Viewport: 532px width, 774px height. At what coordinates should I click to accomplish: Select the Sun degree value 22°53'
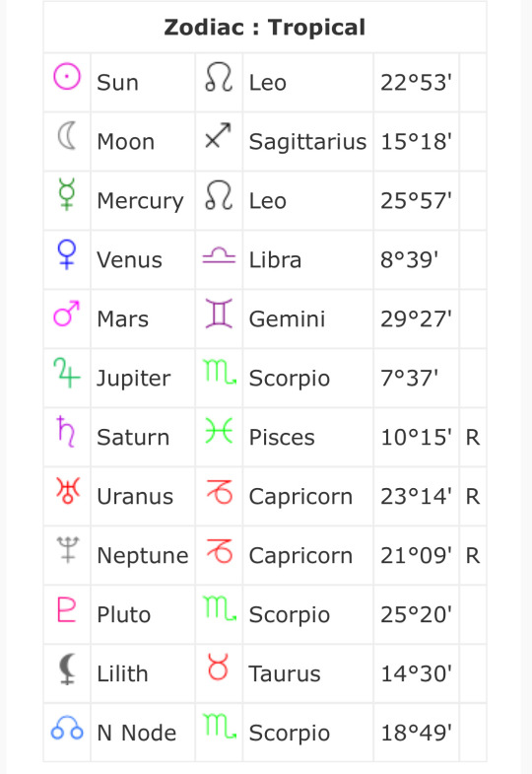pos(416,83)
